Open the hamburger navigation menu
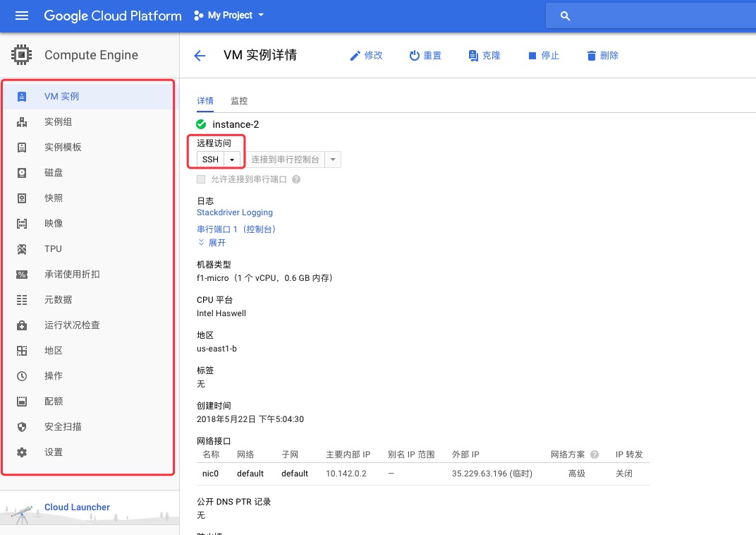 [x=22, y=16]
